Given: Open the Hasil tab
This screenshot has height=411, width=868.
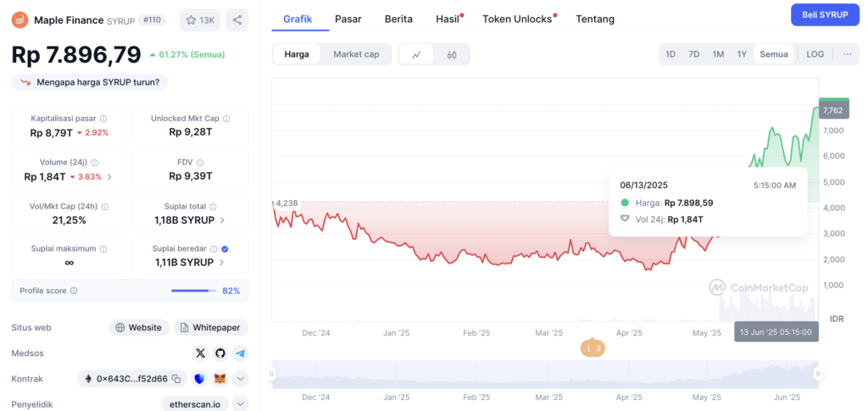Looking at the screenshot, I should (449, 19).
